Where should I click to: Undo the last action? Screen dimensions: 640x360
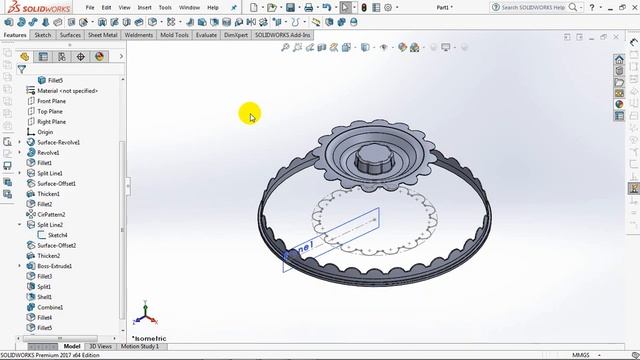pyautogui.click(x=327, y=7)
